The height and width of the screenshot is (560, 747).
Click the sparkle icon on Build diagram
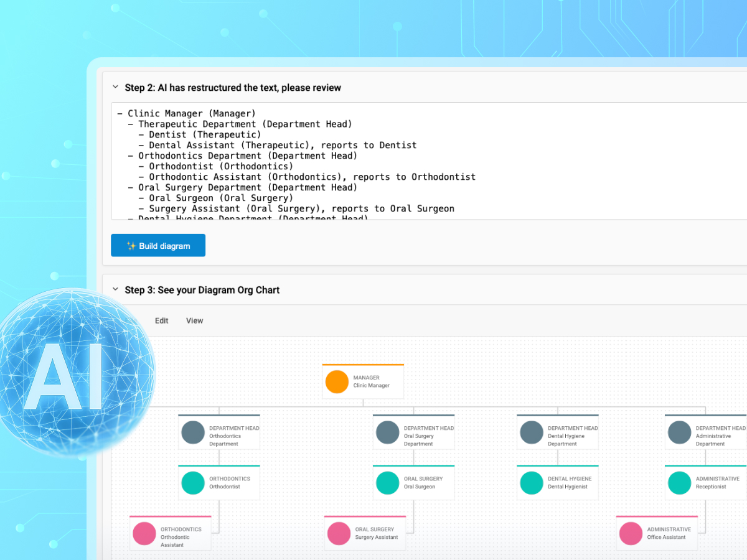pyautogui.click(x=131, y=245)
